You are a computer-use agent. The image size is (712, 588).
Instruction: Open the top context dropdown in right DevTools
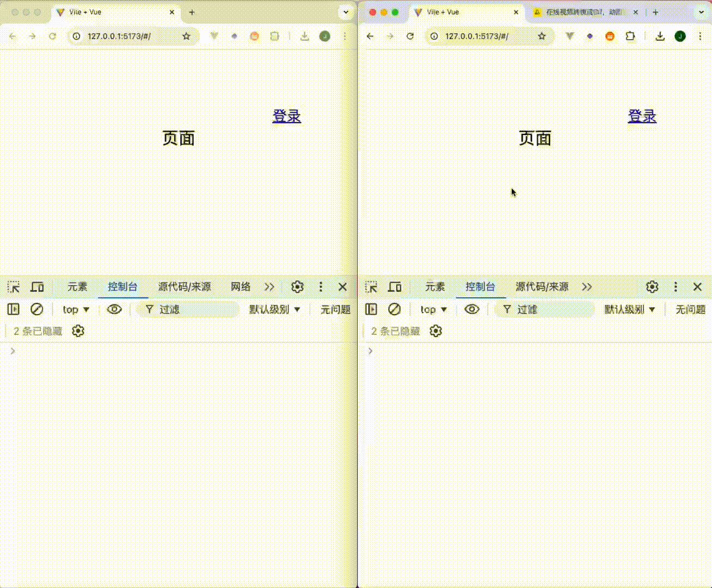click(433, 309)
